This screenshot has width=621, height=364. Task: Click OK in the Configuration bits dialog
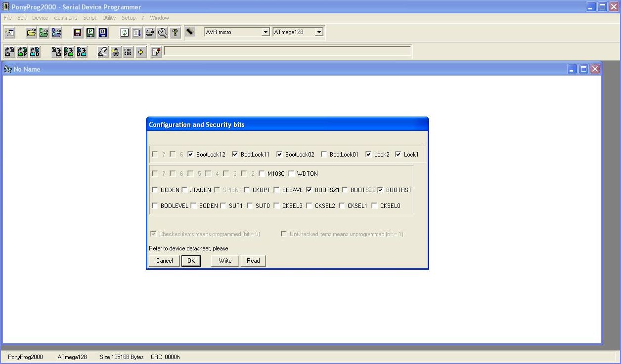click(x=191, y=261)
